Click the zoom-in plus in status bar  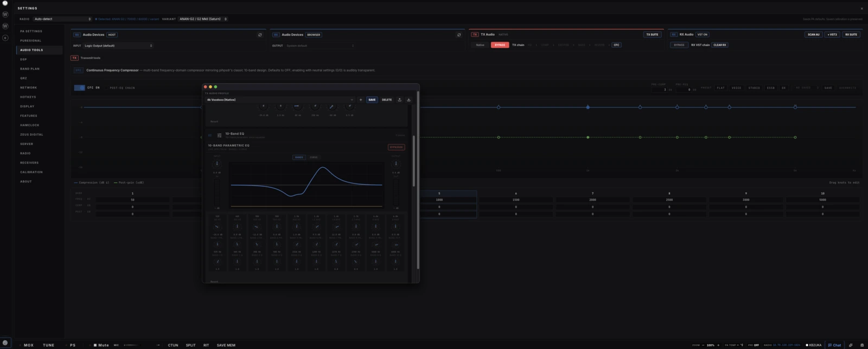718,345
